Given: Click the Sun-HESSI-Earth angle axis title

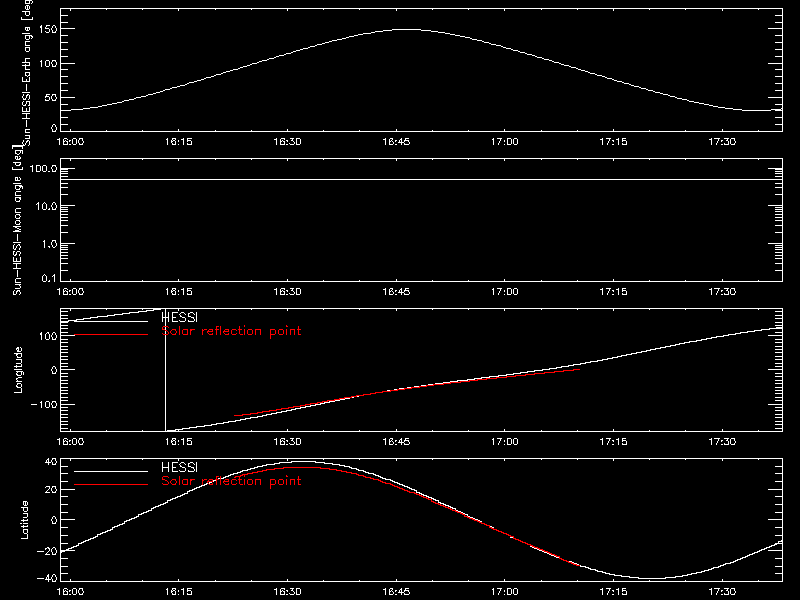Looking at the screenshot, I should pos(27,71).
